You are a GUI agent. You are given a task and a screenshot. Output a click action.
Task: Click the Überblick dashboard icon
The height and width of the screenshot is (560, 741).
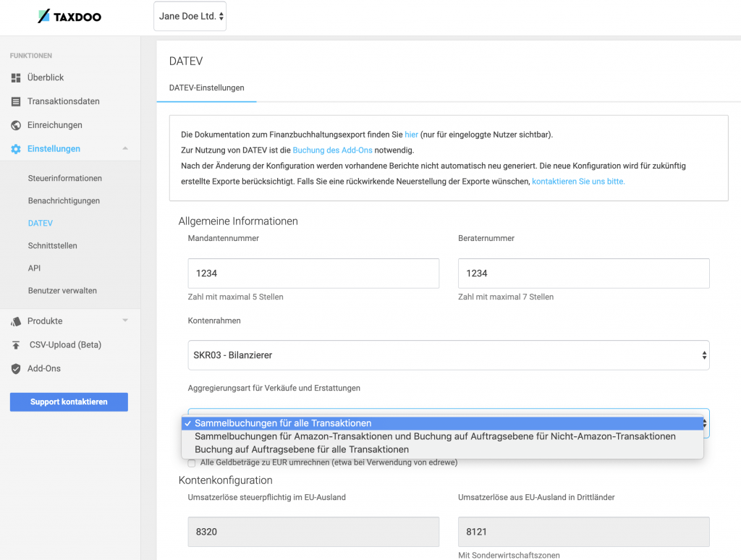tap(16, 78)
